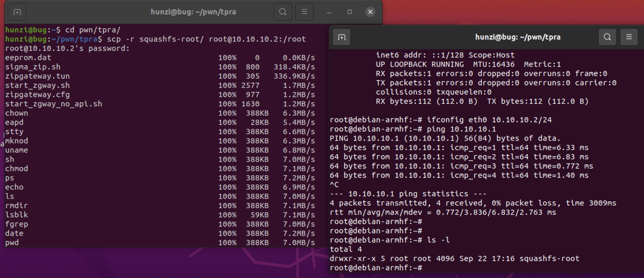Click the 'ping 10.10.10.1' command
Screen dimensions: 644x278
coord(461,129)
